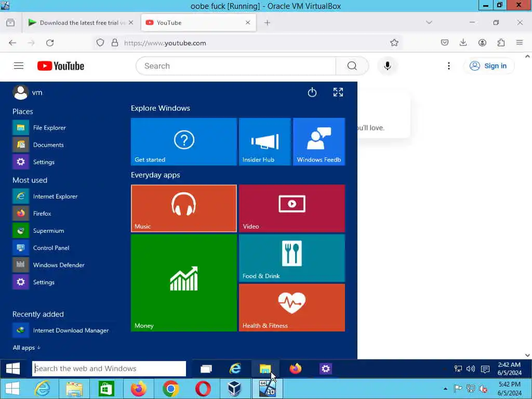This screenshot has height=399, width=532.
Task: Click guest network tray icon
Action: coord(458,369)
